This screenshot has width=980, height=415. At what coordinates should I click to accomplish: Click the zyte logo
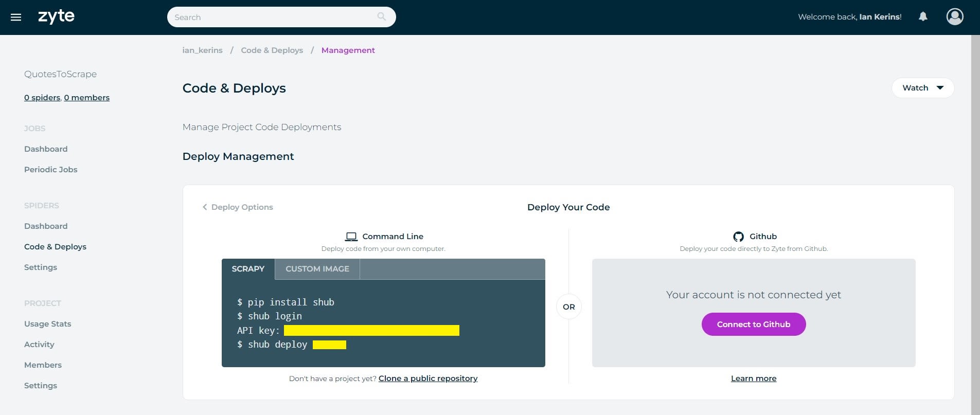click(56, 16)
